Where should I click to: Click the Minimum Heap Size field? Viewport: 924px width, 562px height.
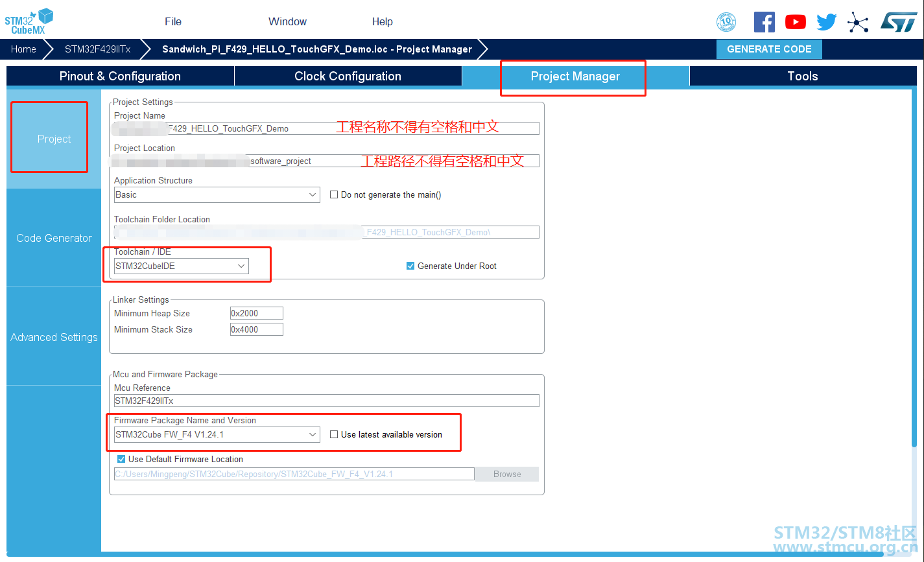[257, 313]
